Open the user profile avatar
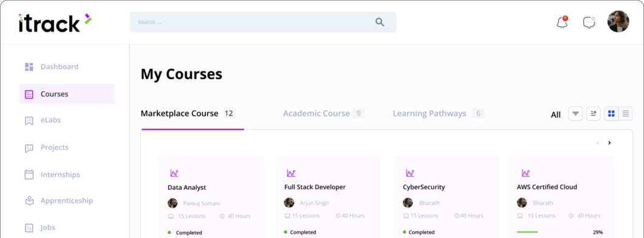Image resolution: width=644 pixels, height=238 pixels. point(618,21)
